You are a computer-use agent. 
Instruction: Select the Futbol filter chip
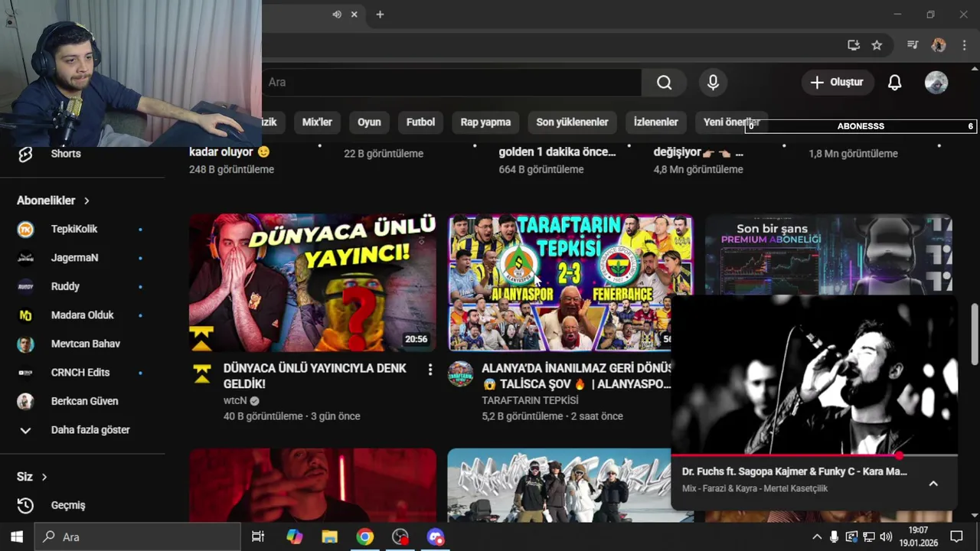tap(420, 122)
